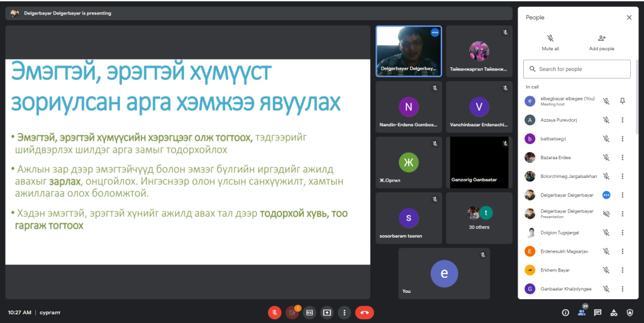Click the Present now screen-share icon
This screenshot has width=644, height=323.
pyautogui.click(x=327, y=312)
